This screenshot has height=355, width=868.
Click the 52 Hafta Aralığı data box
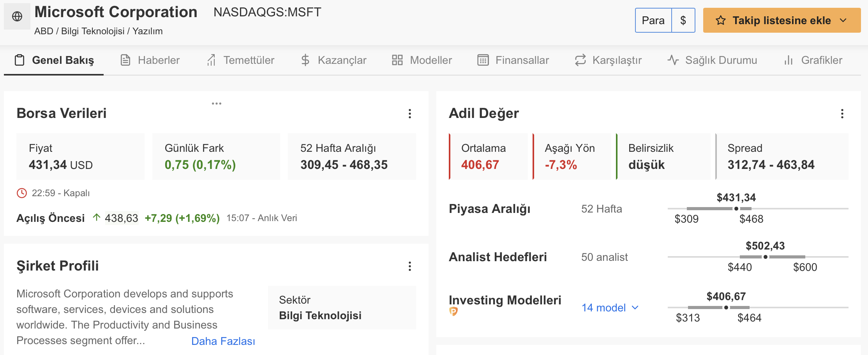[x=352, y=156]
